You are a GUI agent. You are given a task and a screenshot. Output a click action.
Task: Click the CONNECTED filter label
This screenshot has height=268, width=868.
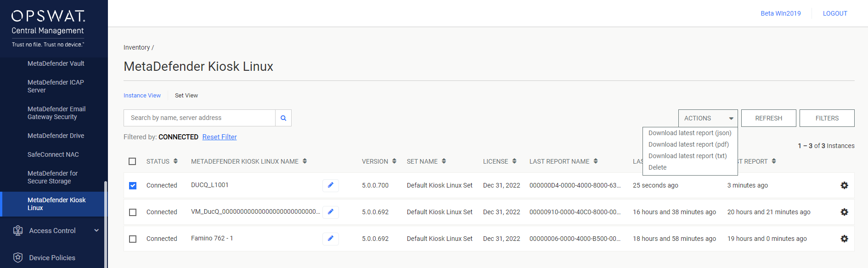[x=178, y=137]
